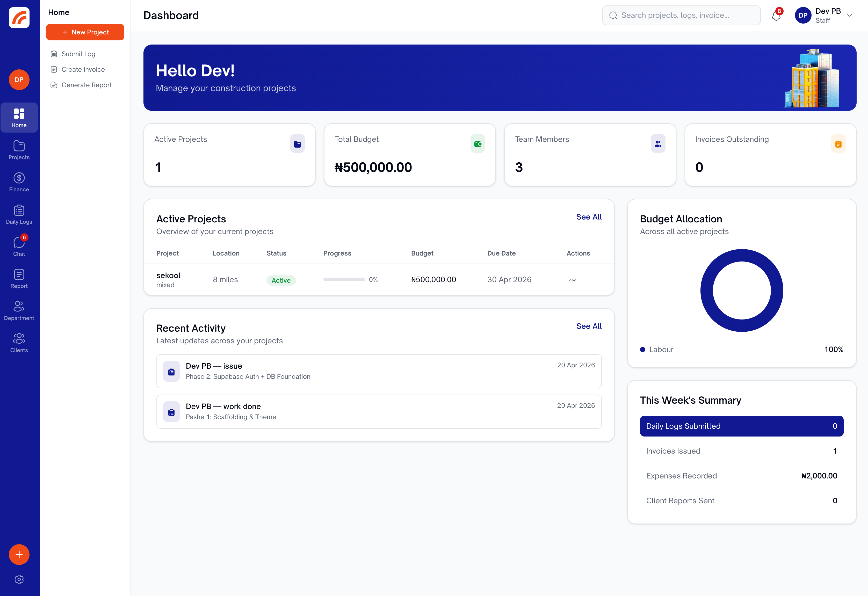Click the Progress column header
This screenshot has height=596, width=868.
(337, 253)
